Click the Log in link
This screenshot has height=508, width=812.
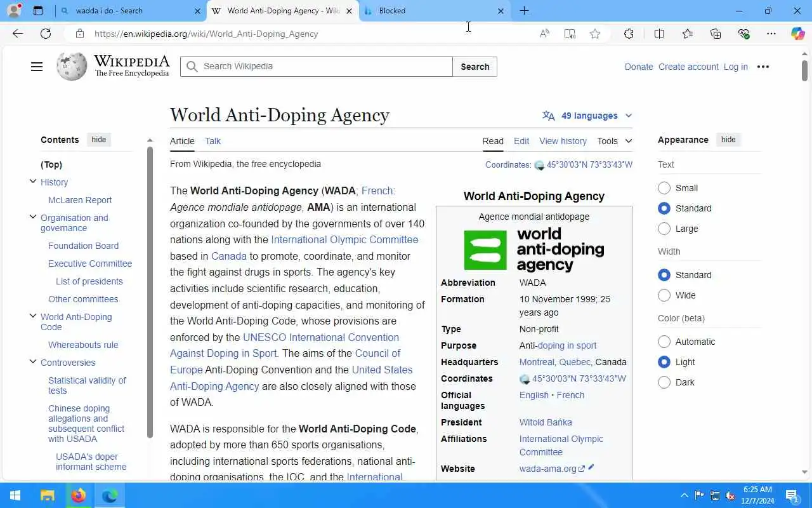(735, 67)
